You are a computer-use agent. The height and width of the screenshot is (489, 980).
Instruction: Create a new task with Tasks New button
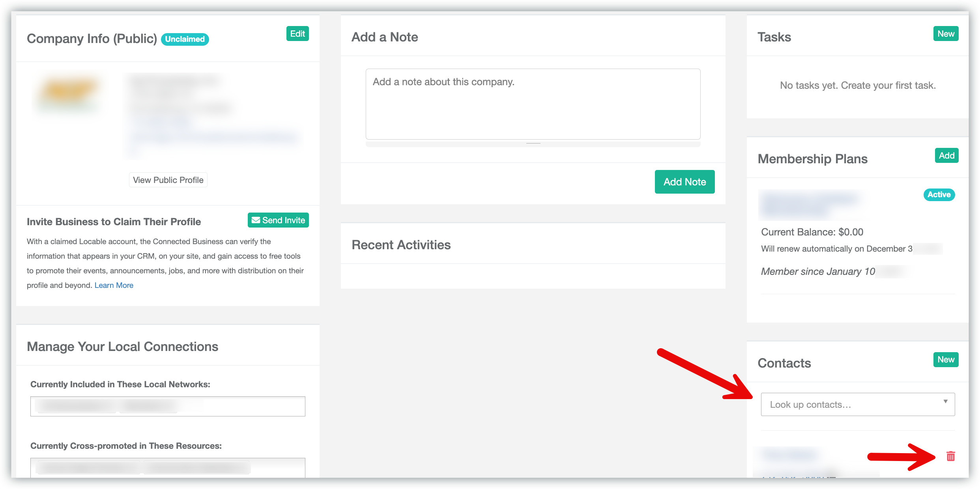(946, 34)
